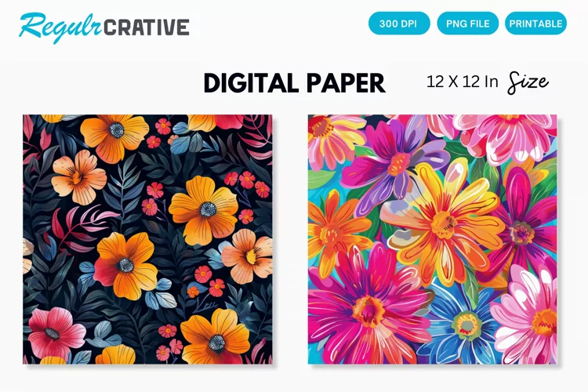
Task: Open the dark floral paper thumbnail
Action: pos(147,239)
